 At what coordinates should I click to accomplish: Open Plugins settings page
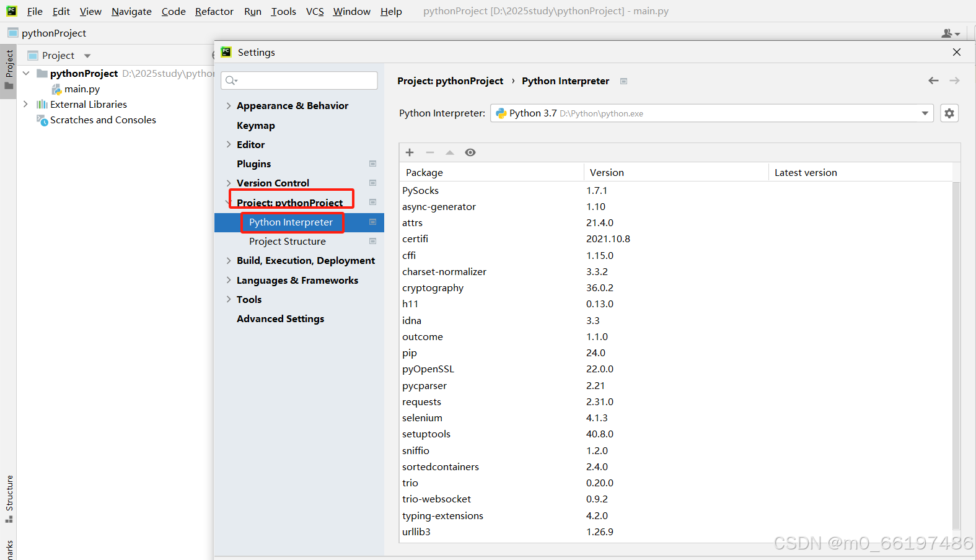pos(253,164)
